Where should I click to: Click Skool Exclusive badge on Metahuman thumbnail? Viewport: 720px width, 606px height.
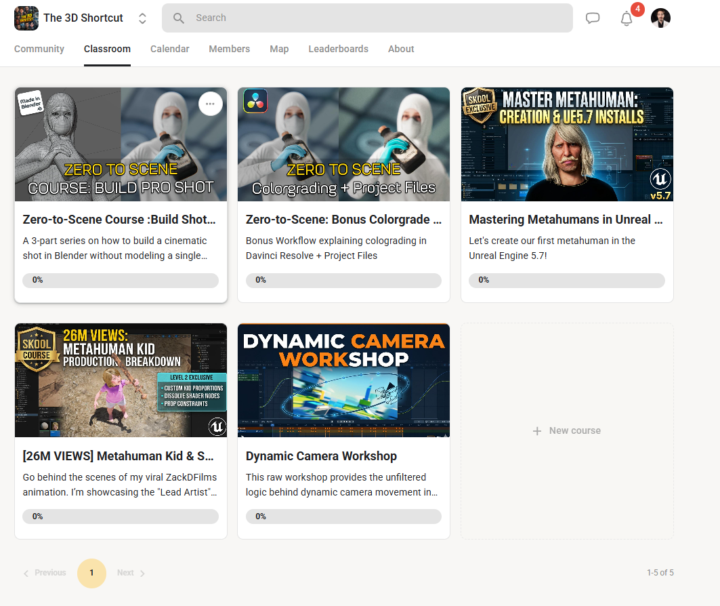480,105
